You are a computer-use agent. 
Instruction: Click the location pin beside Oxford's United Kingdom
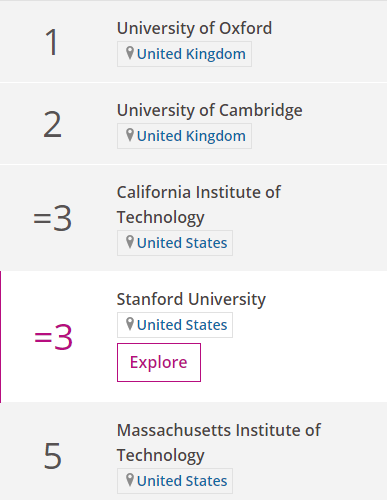click(x=130, y=53)
